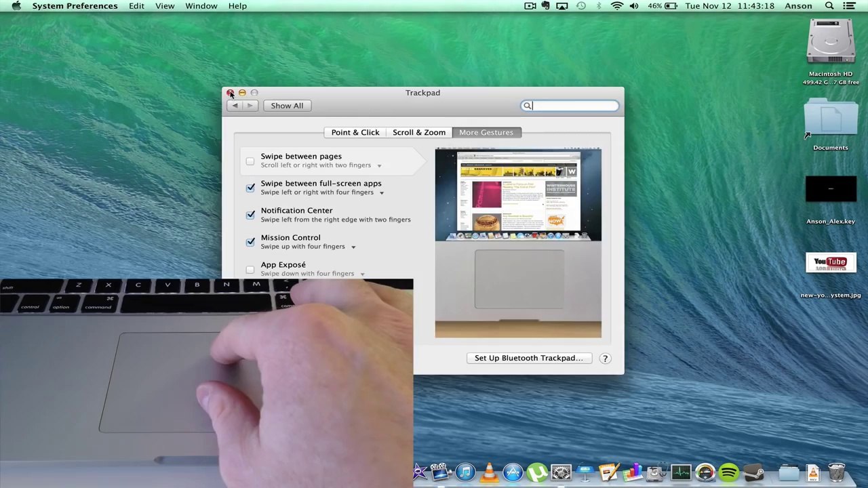
Task: Open the Window menu
Action: [x=201, y=6]
